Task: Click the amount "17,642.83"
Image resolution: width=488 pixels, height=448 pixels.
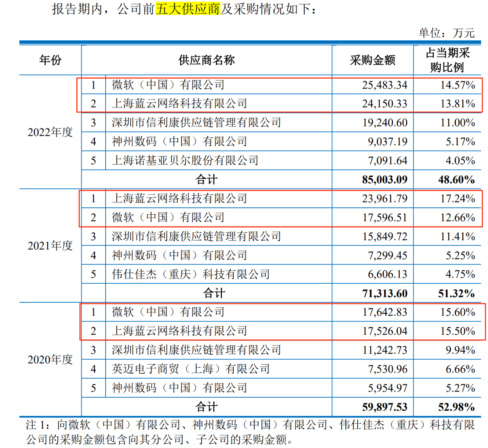Action: point(385,312)
